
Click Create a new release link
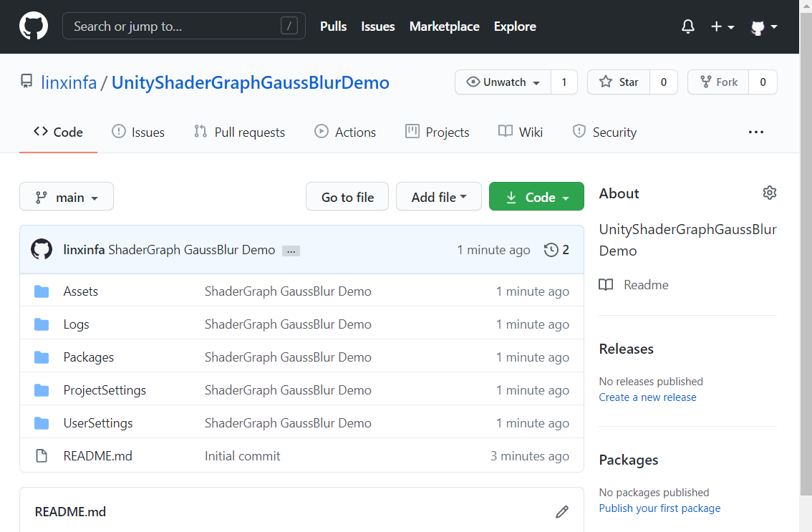click(x=647, y=397)
